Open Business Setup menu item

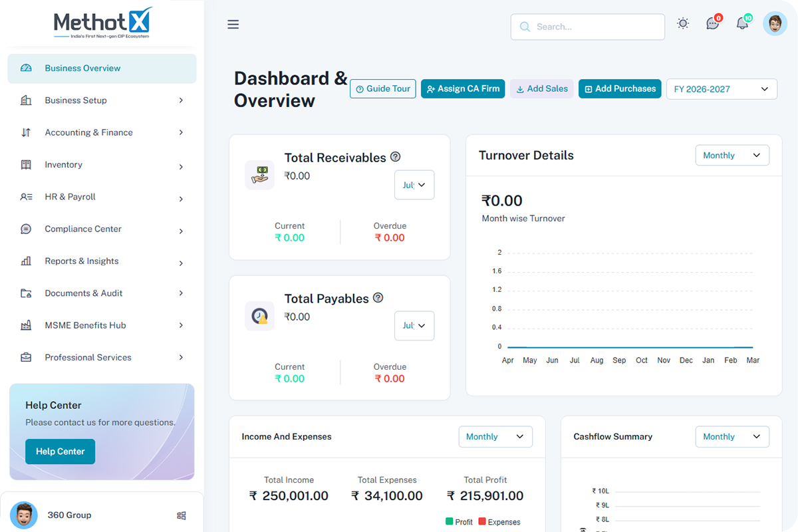(x=102, y=100)
